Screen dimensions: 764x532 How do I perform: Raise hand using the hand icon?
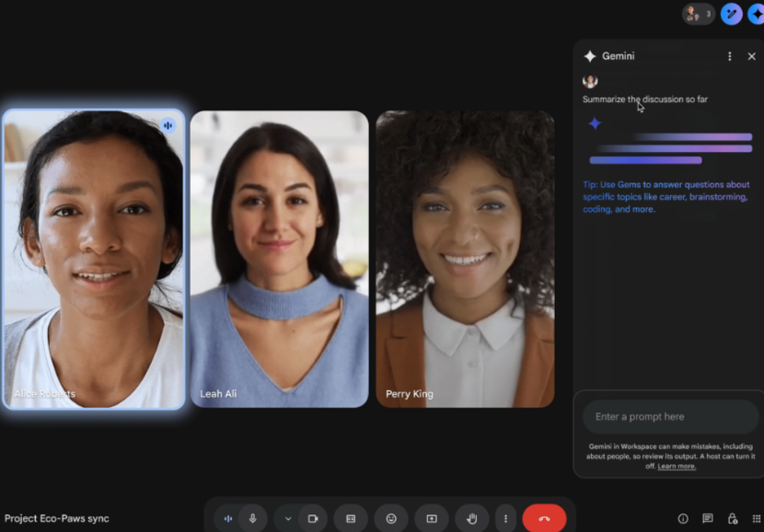click(x=471, y=518)
